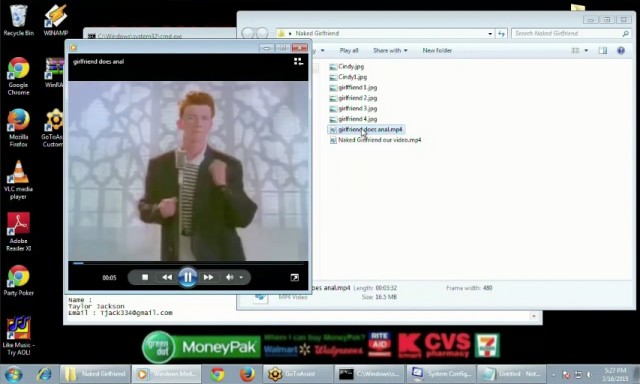
Task: Pause the video in Windows Media Player
Action: (187, 277)
